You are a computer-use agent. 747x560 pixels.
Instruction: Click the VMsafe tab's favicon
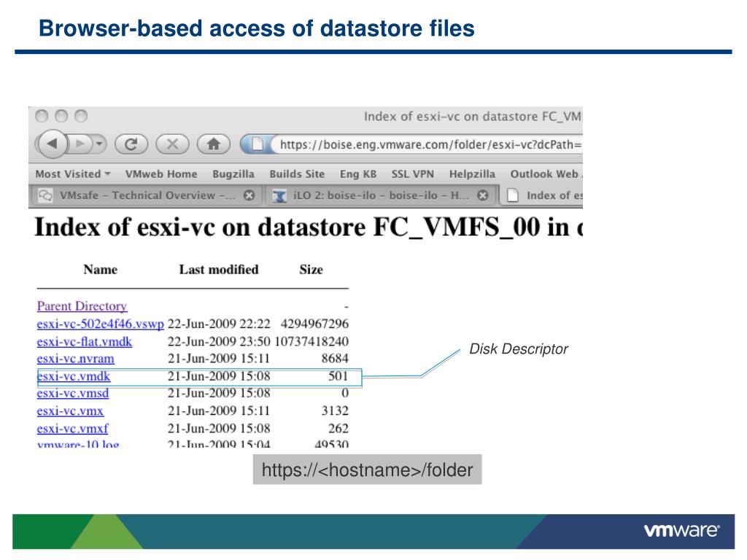click(45, 195)
